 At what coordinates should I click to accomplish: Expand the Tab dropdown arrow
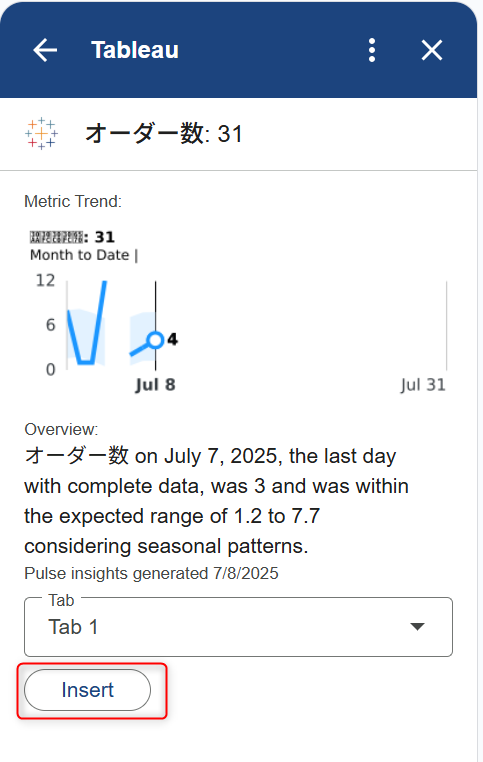coord(417,626)
